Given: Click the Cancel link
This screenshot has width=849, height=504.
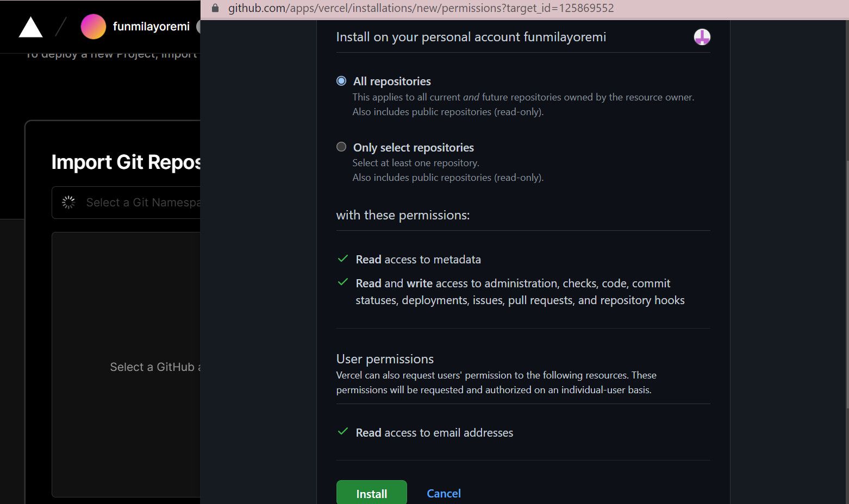Looking at the screenshot, I should pos(444,493).
